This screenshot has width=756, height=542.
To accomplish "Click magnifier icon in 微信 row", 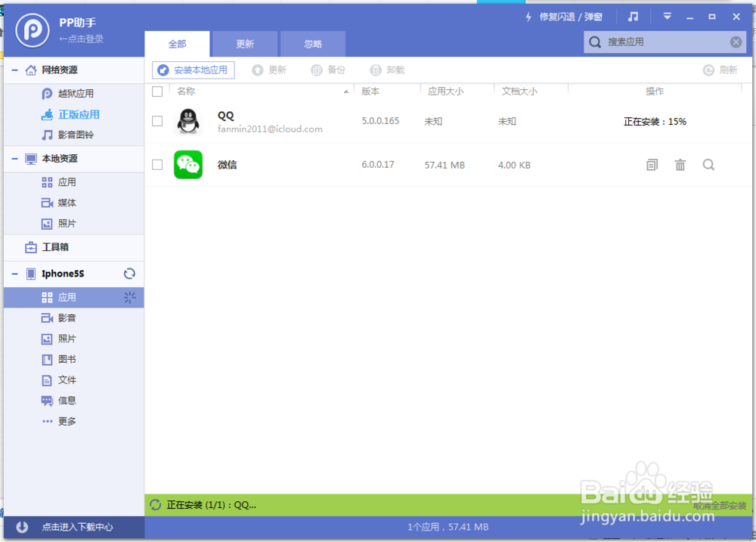I will tap(708, 165).
